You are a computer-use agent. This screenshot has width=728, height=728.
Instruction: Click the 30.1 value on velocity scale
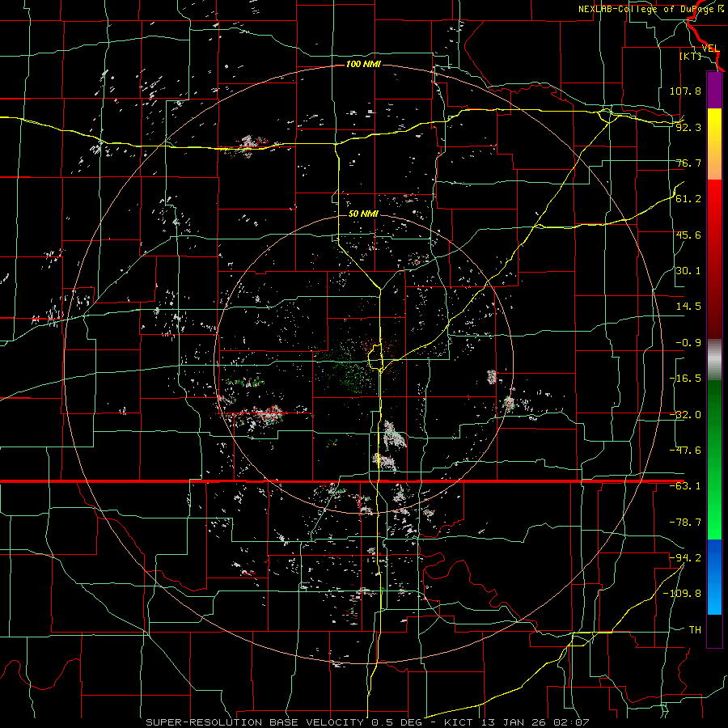click(x=688, y=271)
